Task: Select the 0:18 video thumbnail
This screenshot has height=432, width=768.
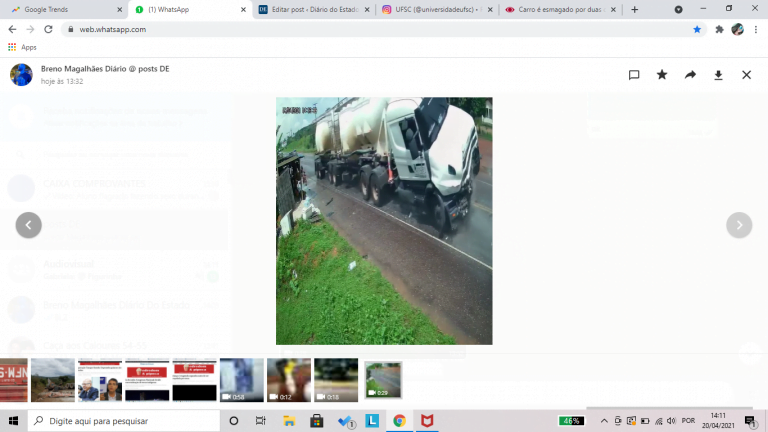Action: tap(336, 380)
